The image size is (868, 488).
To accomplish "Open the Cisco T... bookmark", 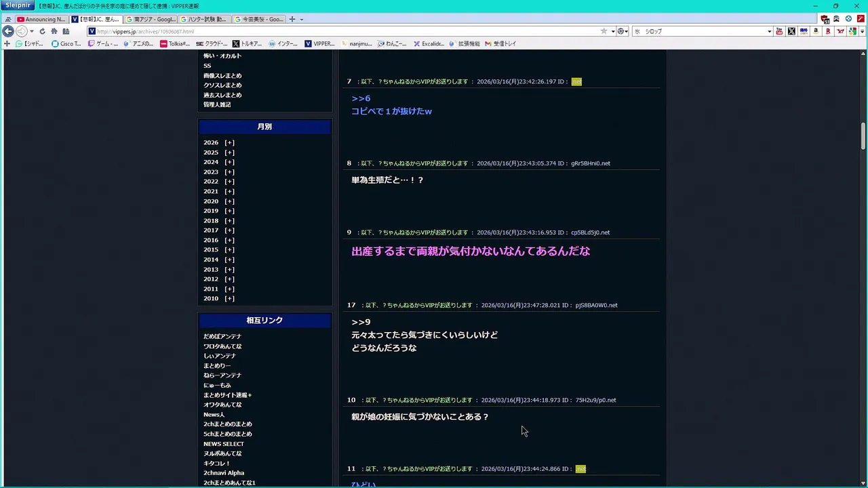I will 66,43.
